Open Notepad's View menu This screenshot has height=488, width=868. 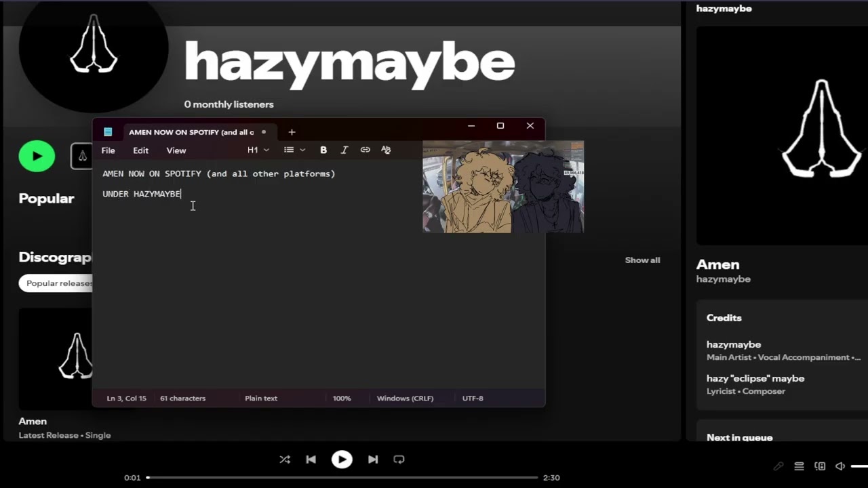pyautogui.click(x=176, y=150)
